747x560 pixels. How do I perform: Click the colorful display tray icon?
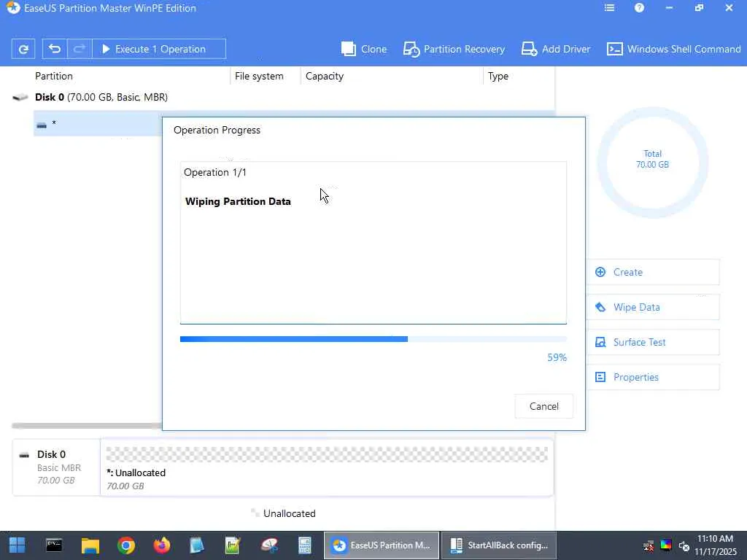point(666,545)
